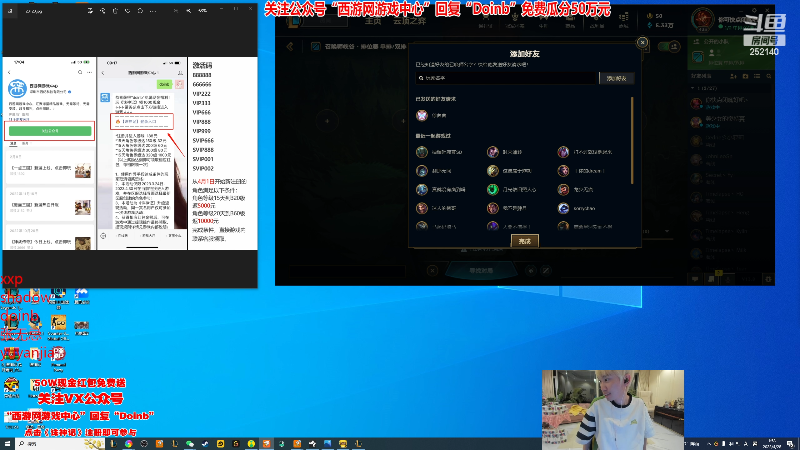Image resolution: width=800 pixels, height=450 pixels.
Task: Click list view icon in friends list header
Action: tap(757, 76)
